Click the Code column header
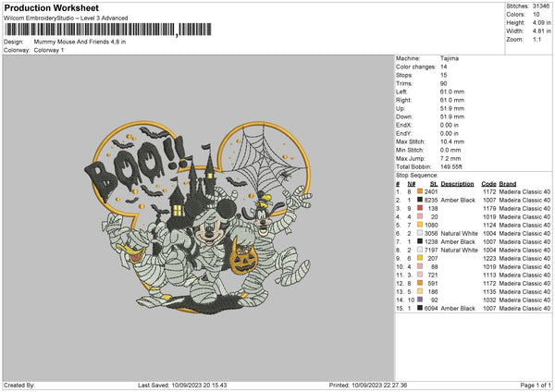This screenshot has width=555, height=392. coord(488,184)
